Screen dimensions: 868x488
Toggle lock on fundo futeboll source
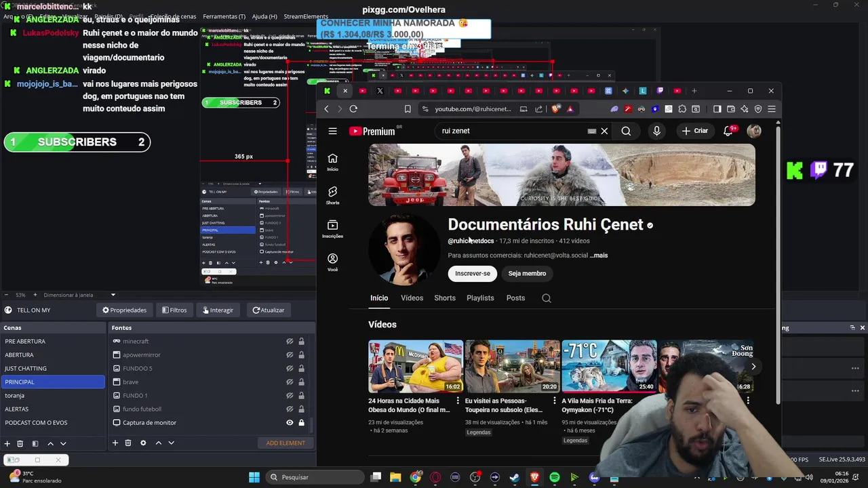coord(301,409)
